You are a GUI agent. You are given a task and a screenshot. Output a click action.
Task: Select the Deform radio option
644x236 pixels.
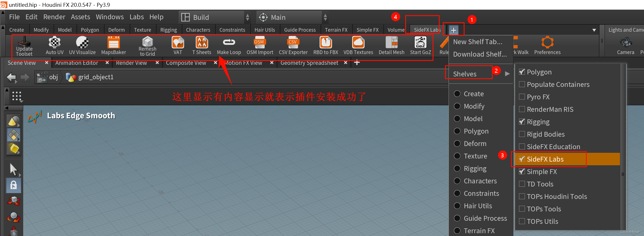click(x=457, y=143)
